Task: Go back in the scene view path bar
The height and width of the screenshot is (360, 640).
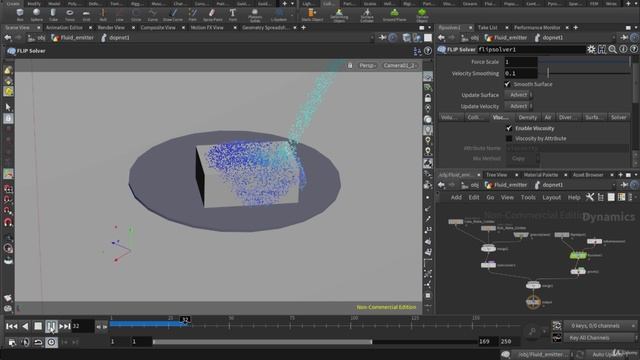Action: (8, 38)
